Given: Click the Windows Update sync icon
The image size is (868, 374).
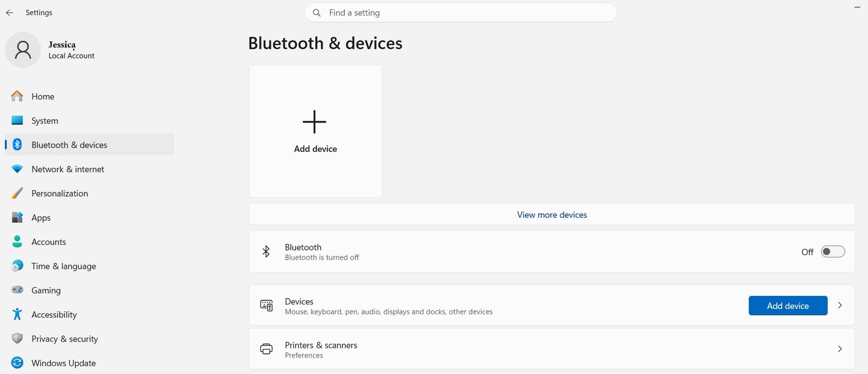Looking at the screenshot, I should click(17, 363).
